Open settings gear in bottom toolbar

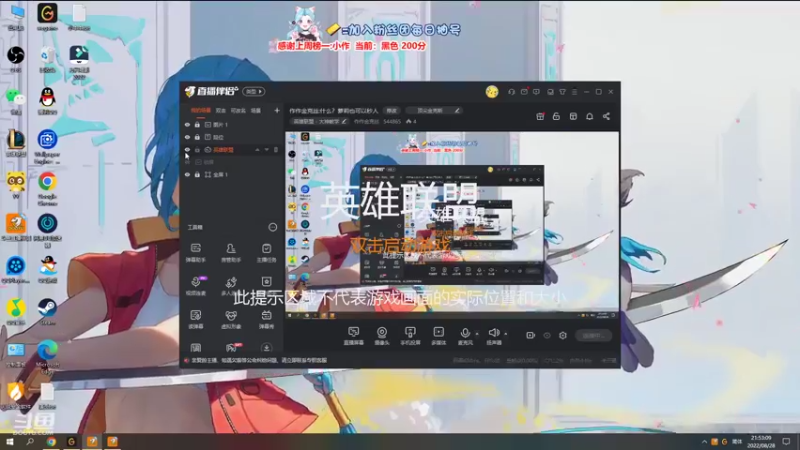tap(563, 335)
